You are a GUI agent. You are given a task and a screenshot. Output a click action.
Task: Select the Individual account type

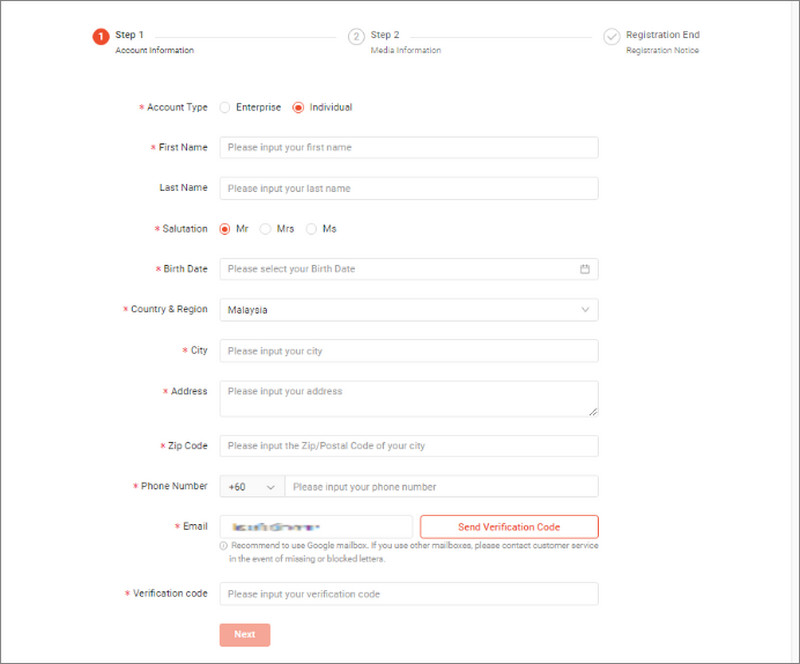pyautogui.click(x=298, y=107)
